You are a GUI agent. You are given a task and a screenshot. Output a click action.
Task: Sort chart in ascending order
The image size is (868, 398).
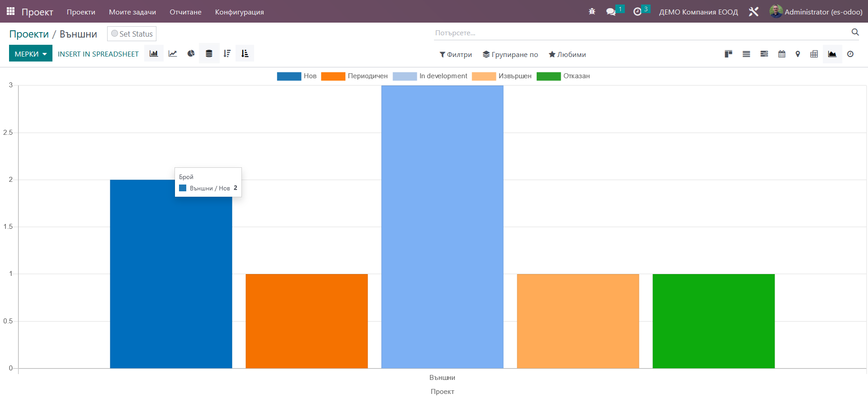[x=245, y=53]
